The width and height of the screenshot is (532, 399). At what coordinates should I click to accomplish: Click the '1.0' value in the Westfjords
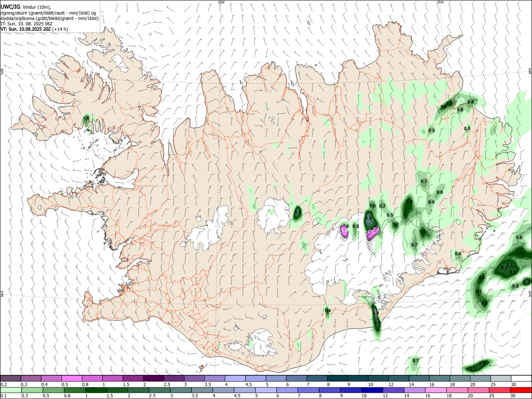point(86,118)
